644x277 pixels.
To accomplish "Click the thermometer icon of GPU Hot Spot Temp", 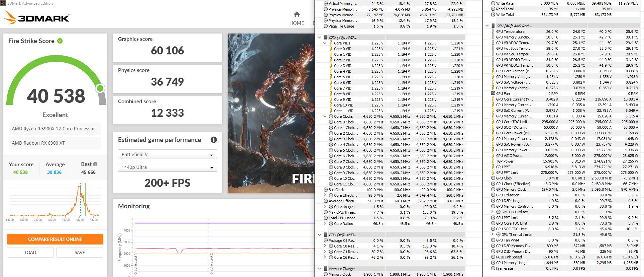I will [x=493, y=48].
